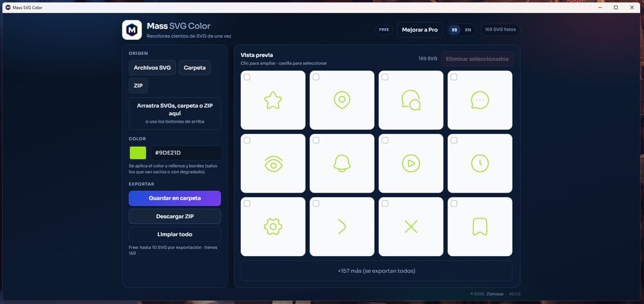Image resolution: width=644 pixels, height=304 pixels.
Task: Click the #9DE21D hex color field
Action: coord(186,153)
